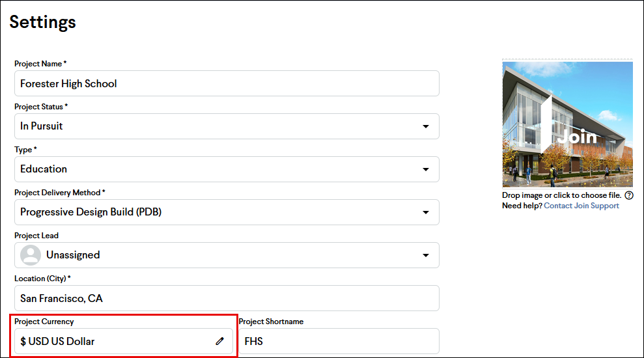Open the Project Lead dropdown arrow
Viewport: 644px width, 358px height.
pos(426,255)
